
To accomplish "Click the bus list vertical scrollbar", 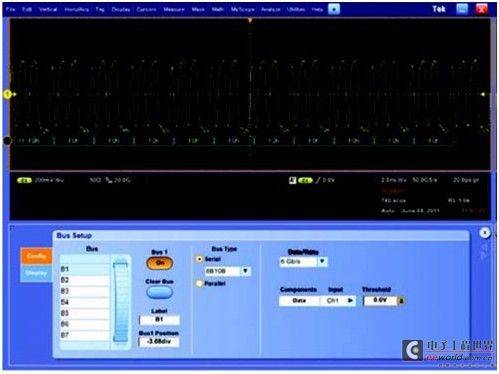I will coord(120,302).
